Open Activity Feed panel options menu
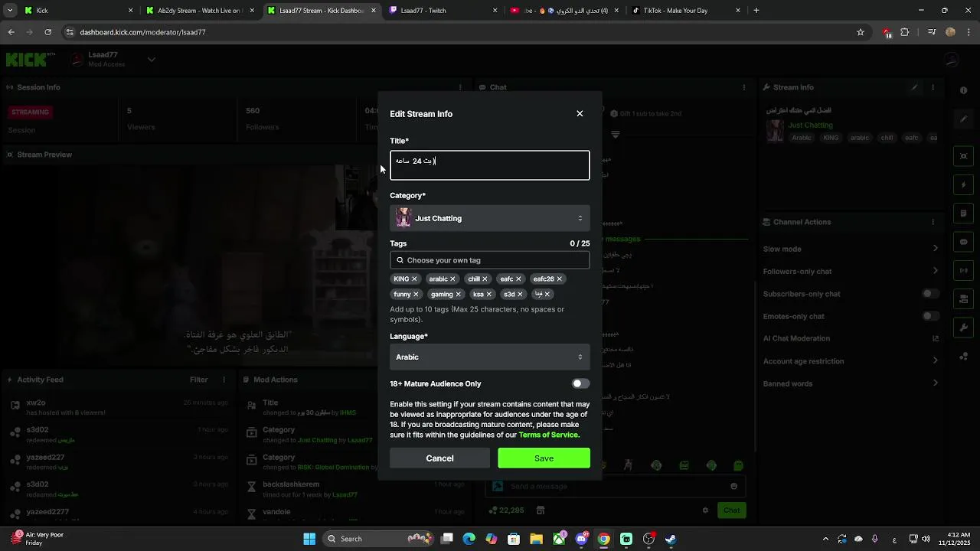 224,380
